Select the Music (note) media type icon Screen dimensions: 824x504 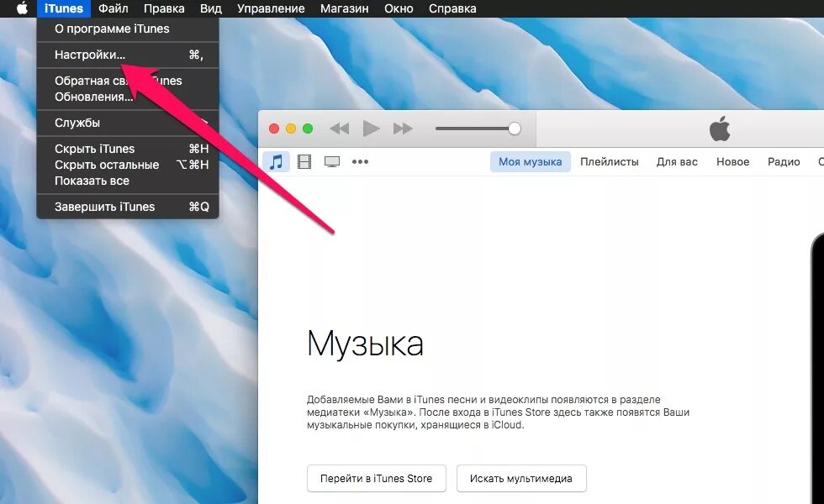coord(275,161)
